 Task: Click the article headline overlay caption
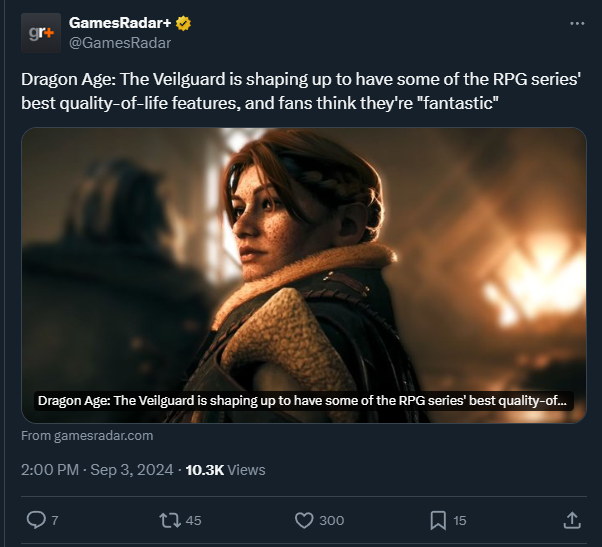coord(303,401)
